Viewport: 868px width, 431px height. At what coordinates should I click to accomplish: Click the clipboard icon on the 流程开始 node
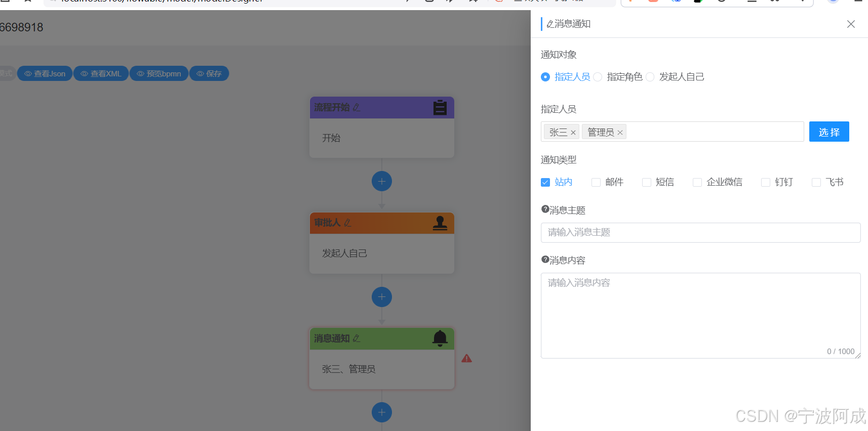[440, 107]
